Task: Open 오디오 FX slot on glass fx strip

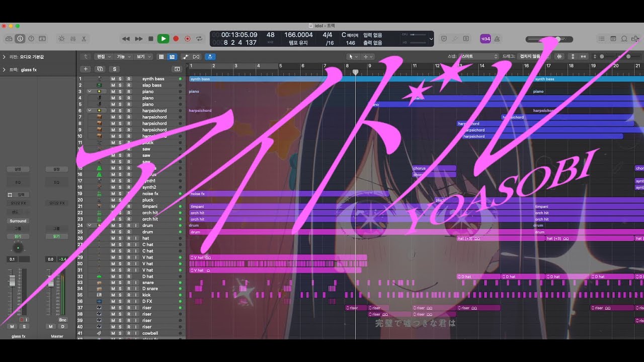Action: (18, 203)
